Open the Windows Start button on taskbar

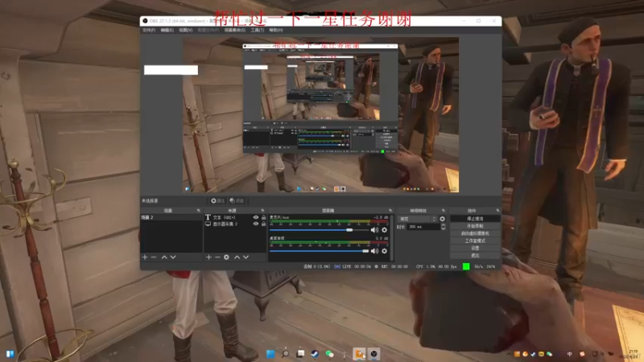click(270, 354)
